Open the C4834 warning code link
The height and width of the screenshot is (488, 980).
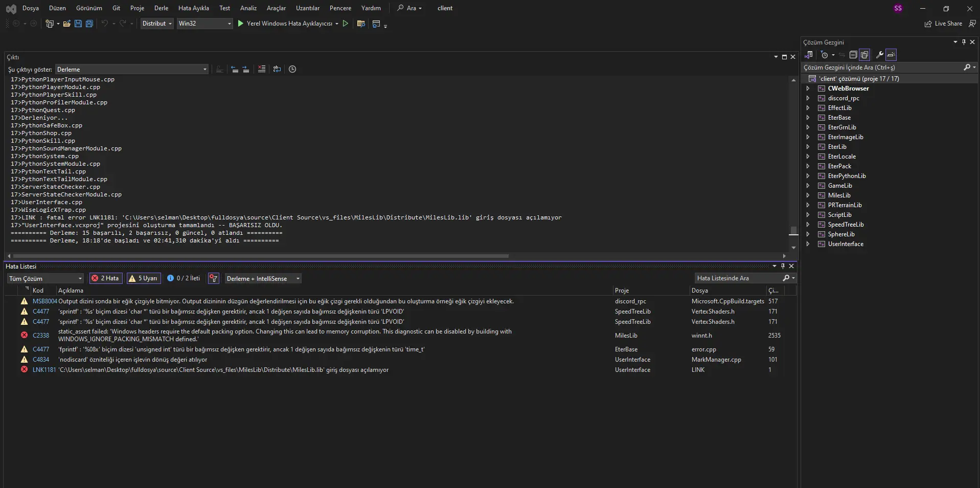(x=41, y=360)
